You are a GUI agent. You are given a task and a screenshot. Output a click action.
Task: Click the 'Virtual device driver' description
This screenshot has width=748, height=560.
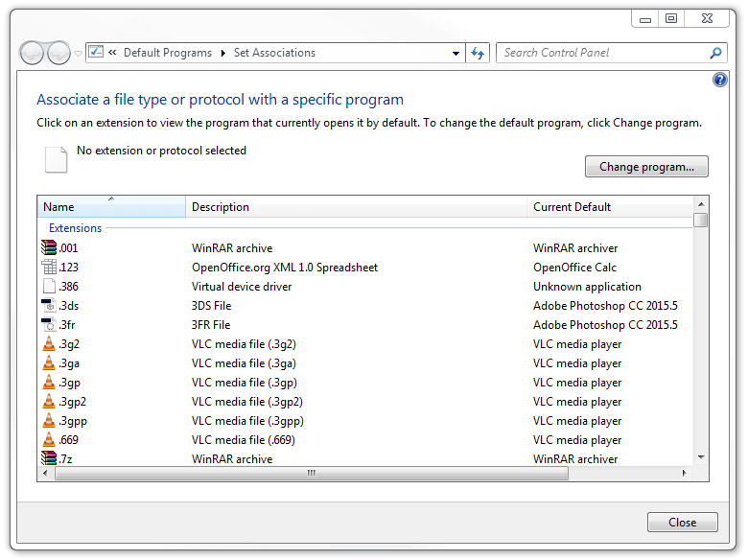(242, 287)
